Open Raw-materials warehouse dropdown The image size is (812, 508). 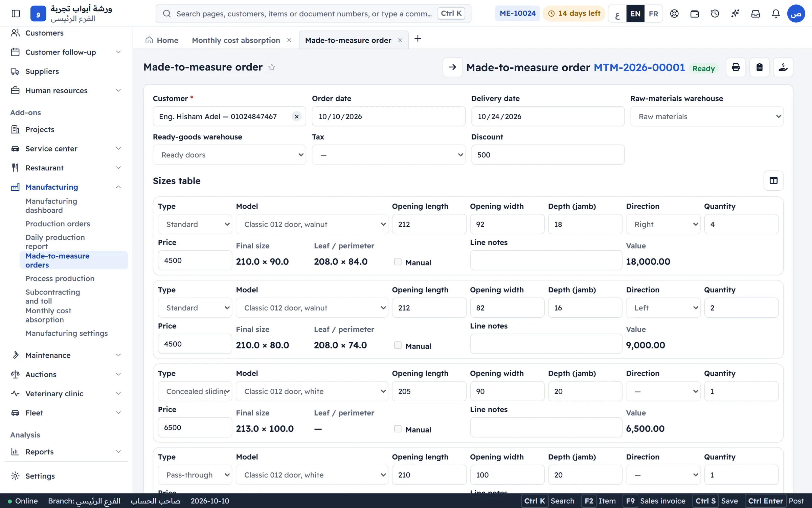[707, 117]
